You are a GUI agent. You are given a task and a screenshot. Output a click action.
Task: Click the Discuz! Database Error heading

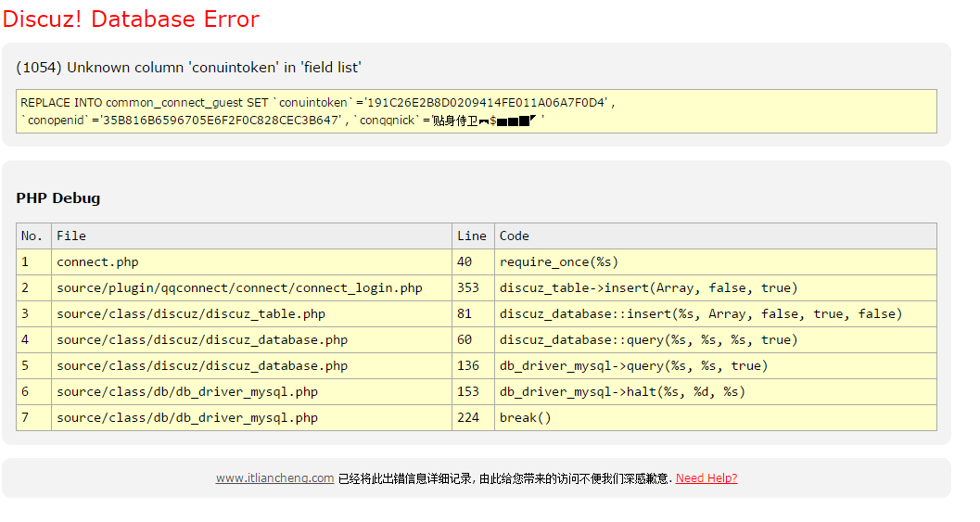click(131, 19)
